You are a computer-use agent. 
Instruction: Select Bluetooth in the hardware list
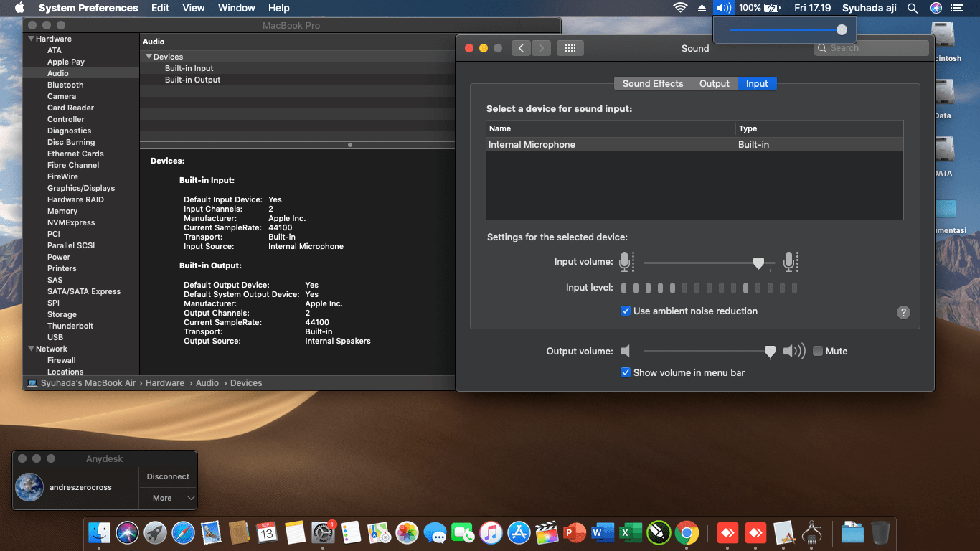coord(65,85)
